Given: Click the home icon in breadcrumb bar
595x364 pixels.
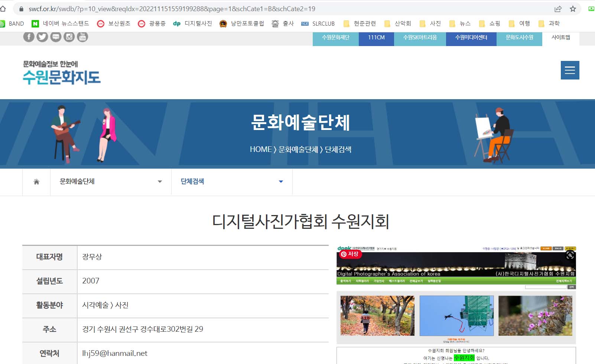Looking at the screenshot, I should (x=36, y=182).
